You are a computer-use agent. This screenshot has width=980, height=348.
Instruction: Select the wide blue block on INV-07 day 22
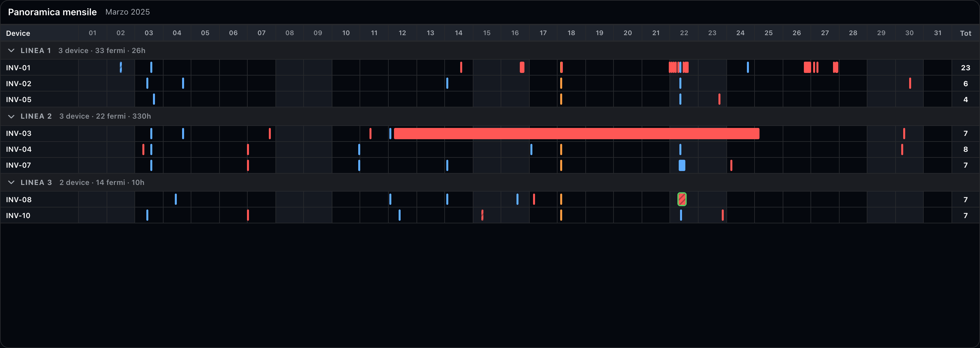tap(682, 165)
